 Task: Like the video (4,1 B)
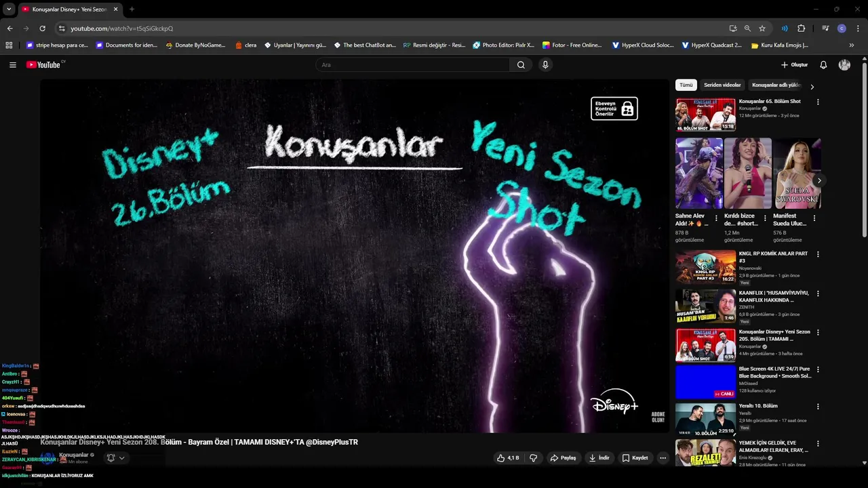[508, 458]
